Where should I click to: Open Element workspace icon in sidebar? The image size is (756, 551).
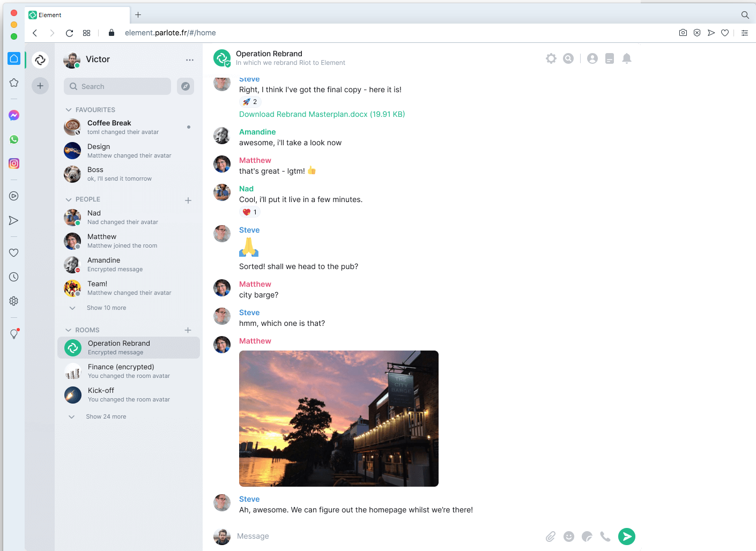click(x=40, y=60)
